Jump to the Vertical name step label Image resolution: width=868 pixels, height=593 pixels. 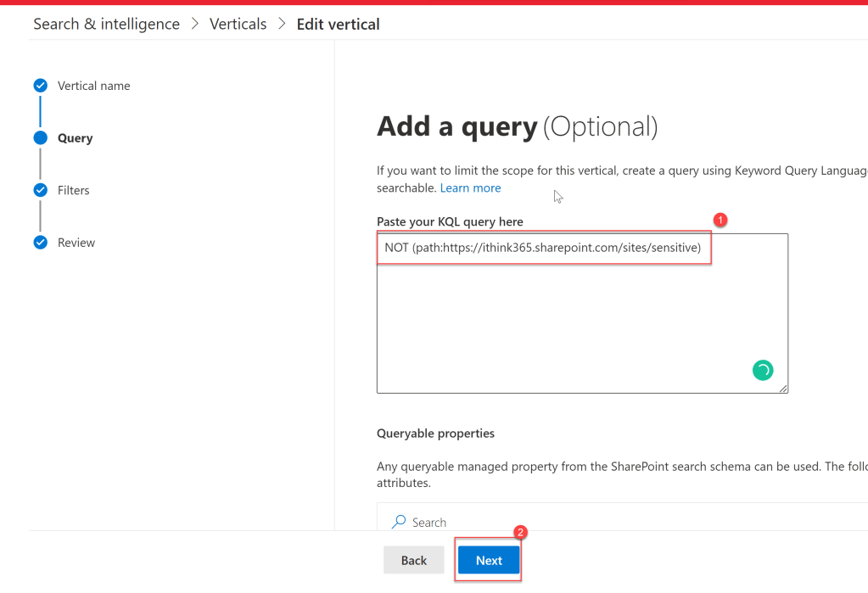coord(93,86)
